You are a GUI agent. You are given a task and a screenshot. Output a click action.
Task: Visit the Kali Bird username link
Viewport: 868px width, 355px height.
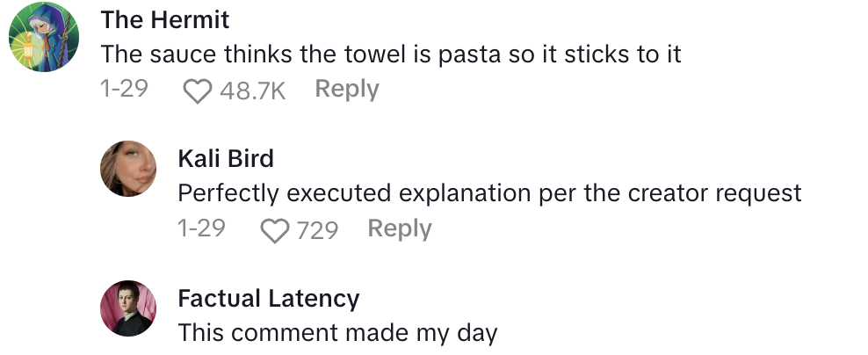point(226,158)
